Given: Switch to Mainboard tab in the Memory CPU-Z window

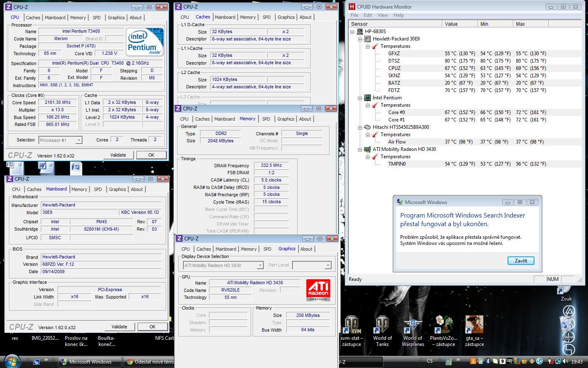Looking at the screenshot, I should point(225,119).
